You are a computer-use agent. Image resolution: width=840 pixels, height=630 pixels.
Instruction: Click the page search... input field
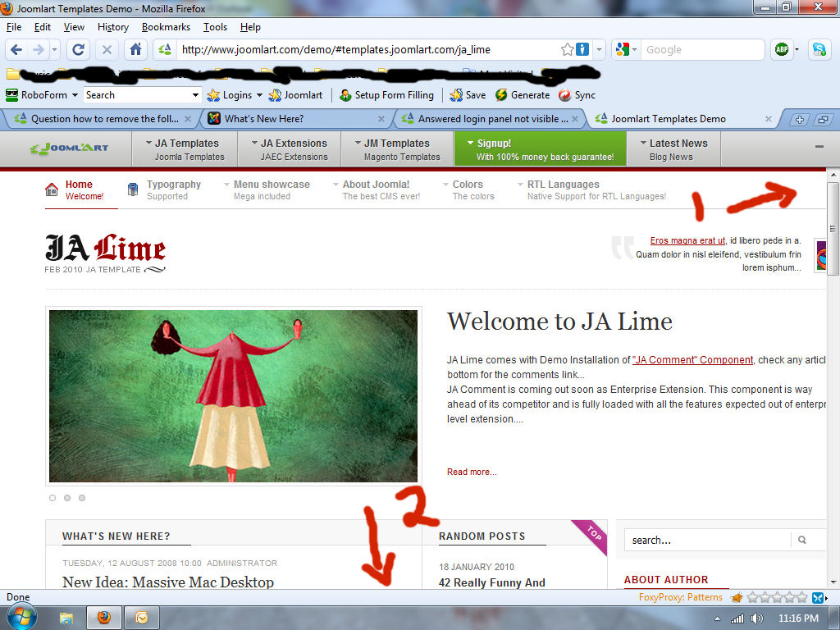pos(707,540)
